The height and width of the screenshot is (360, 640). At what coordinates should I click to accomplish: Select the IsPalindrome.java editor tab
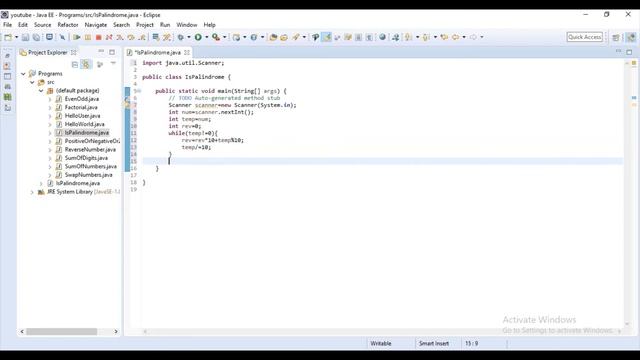[157, 53]
